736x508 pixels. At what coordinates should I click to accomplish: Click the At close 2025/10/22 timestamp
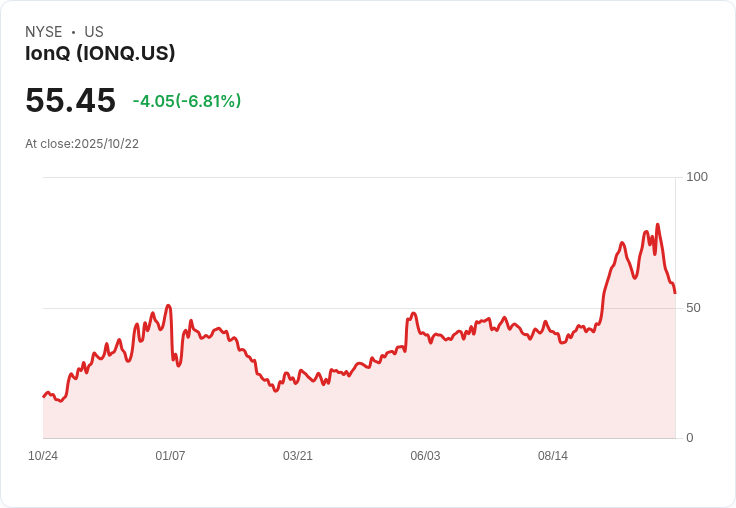pyautogui.click(x=82, y=144)
